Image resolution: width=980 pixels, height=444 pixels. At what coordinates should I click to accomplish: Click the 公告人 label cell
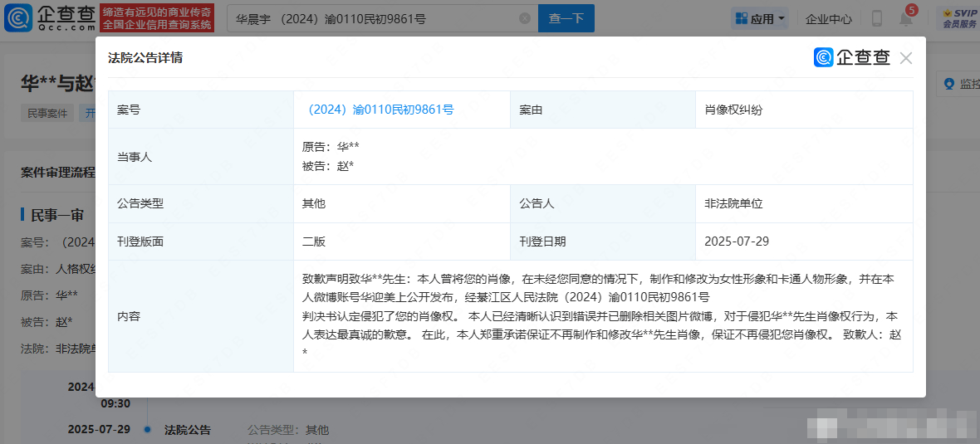[602, 203]
